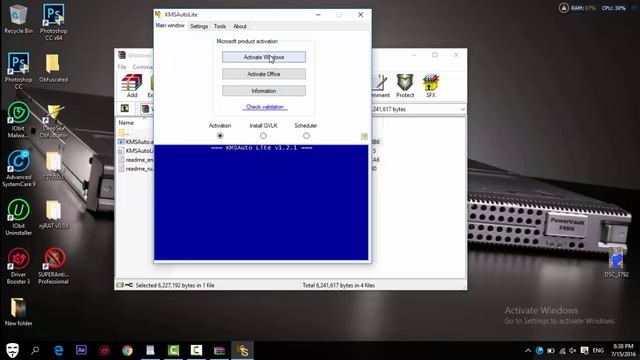The width and height of the screenshot is (640, 360).
Task: Follow the Check validation link
Action: (265, 107)
